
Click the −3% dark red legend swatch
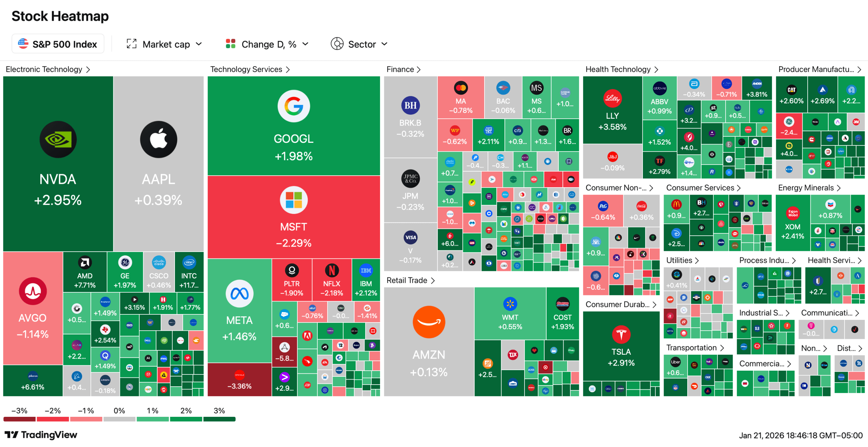[x=19, y=419]
